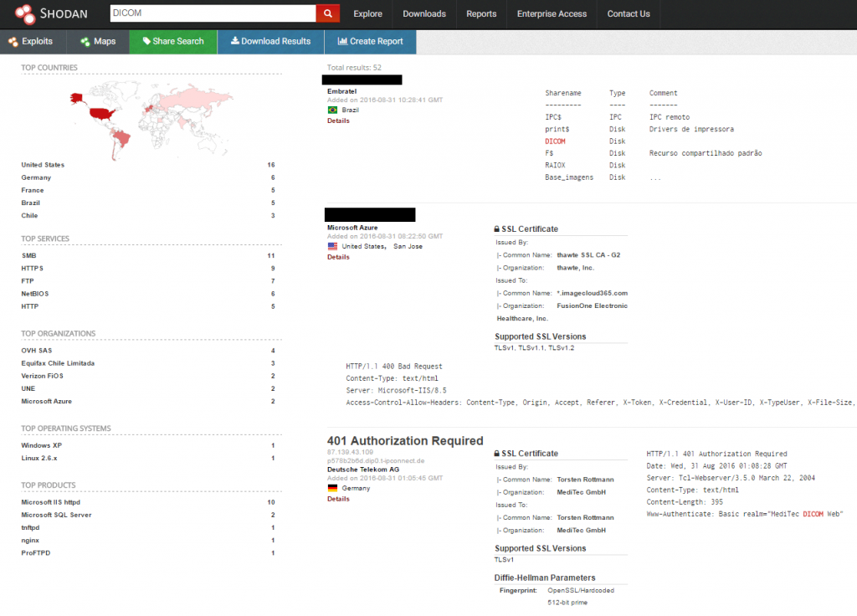Filter by HTTP service
Image resolution: width=857 pixels, height=616 pixels.
point(30,306)
